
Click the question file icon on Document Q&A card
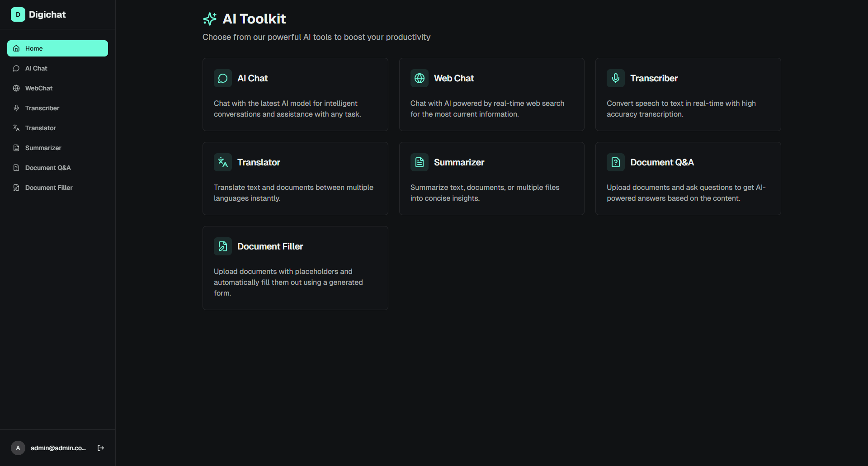pyautogui.click(x=616, y=162)
